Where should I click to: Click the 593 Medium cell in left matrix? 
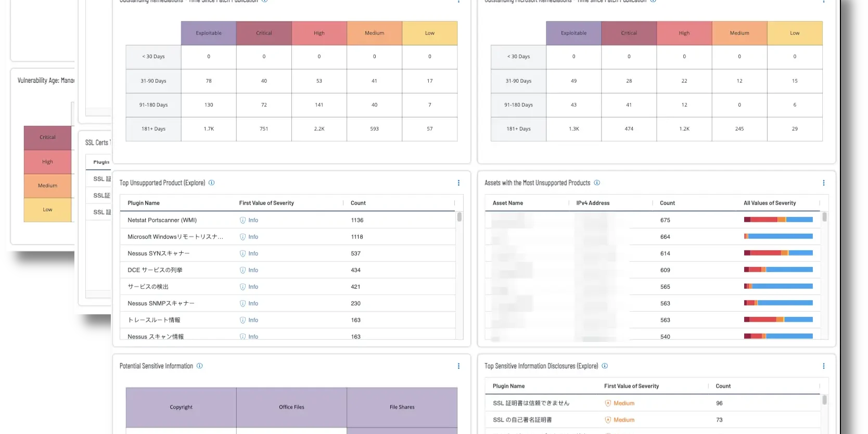pos(375,129)
